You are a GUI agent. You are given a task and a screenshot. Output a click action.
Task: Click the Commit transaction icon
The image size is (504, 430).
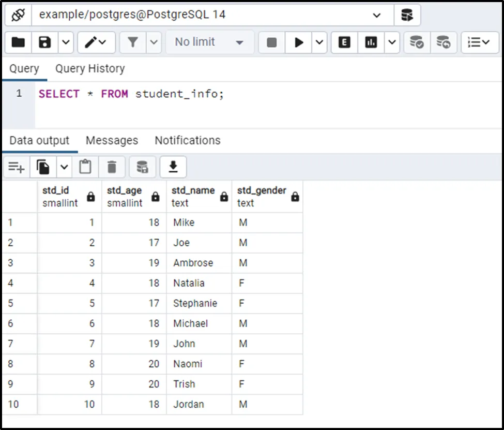pos(417,42)
